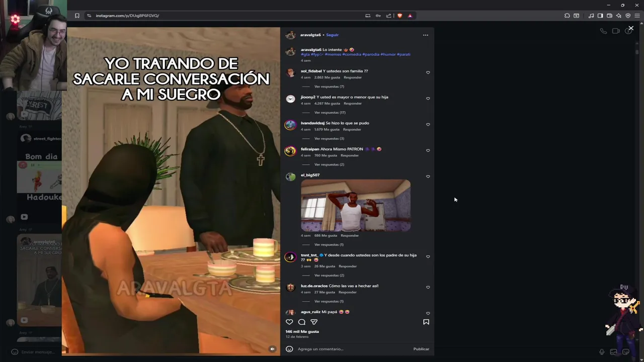Like ivandavidssj's comment

point(428,125)
